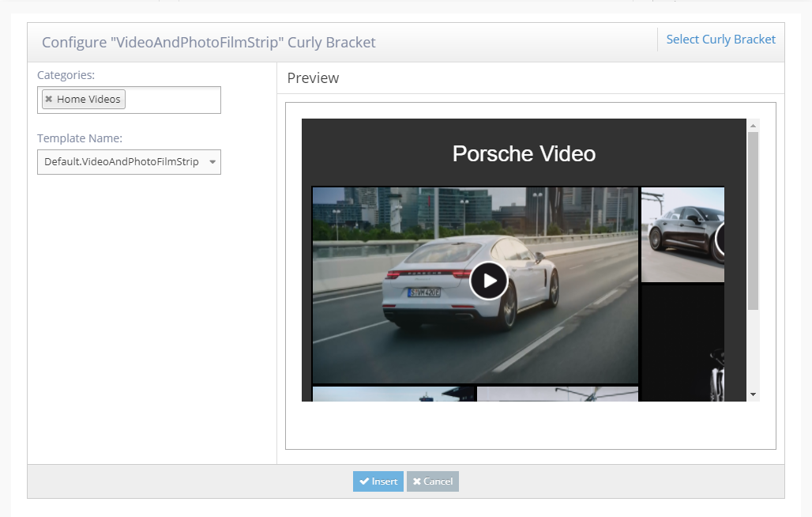812x517 pixels.
Task: Open the Template Name dropdown
Action: (x=129, y=161)
